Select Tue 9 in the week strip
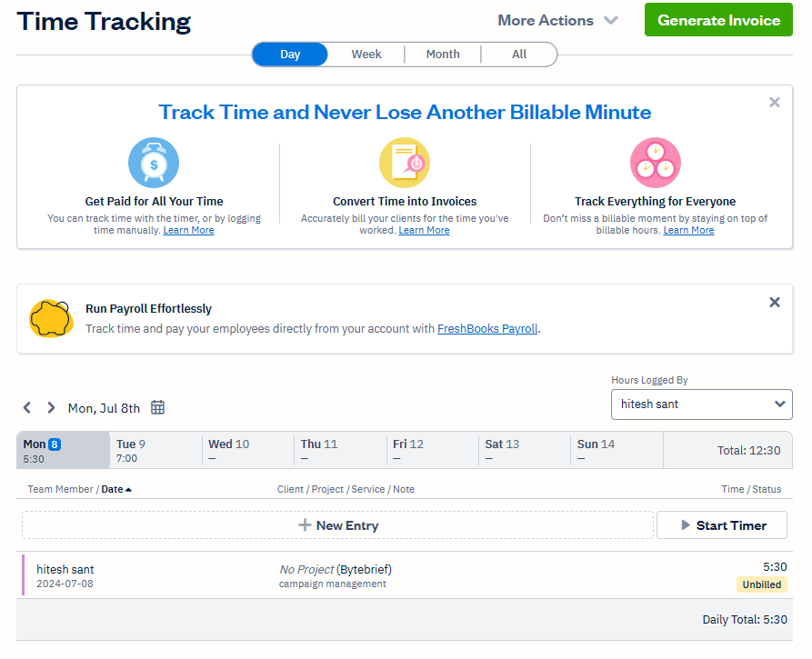 155,450
